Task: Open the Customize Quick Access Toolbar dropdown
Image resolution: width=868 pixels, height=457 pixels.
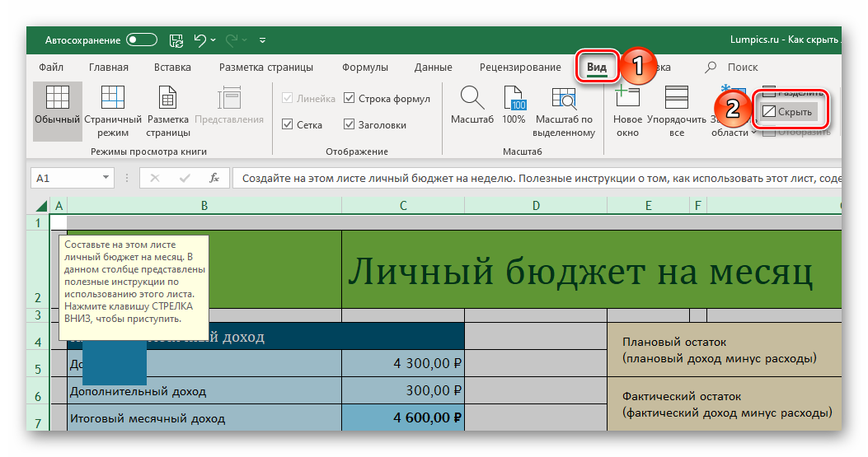Action: [262, 39]
